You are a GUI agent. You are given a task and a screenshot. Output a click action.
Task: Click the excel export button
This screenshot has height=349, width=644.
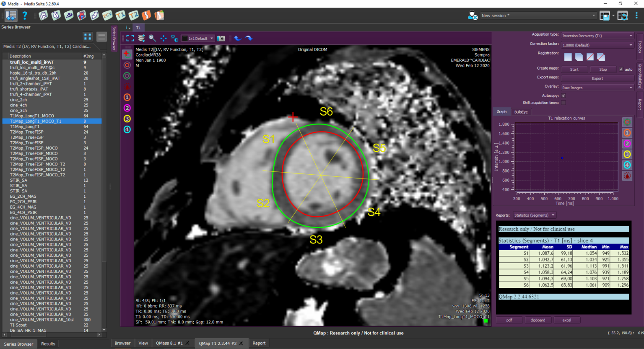566,320
